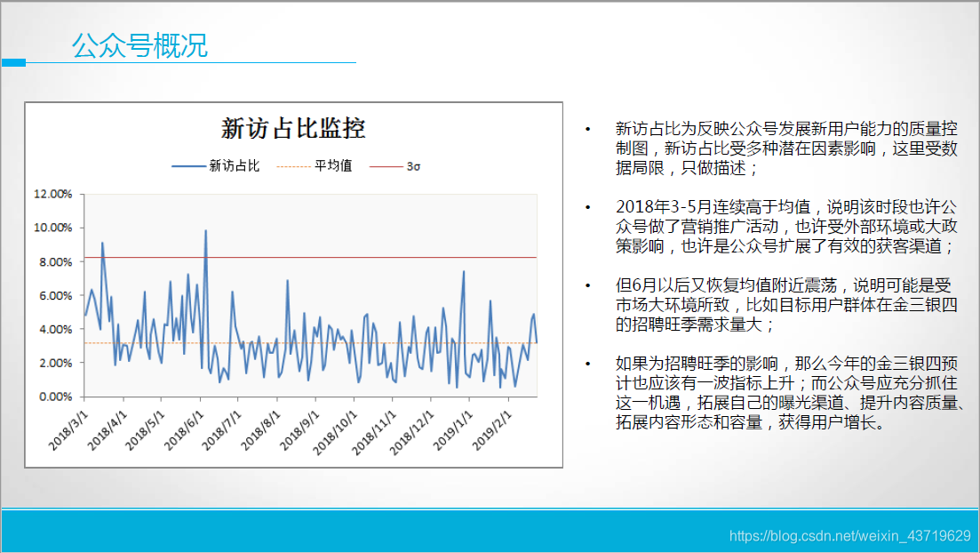Click the 2.00% y-axis label
The height and width of the screenshot is (553, 980).
click(x=56, y=363)
